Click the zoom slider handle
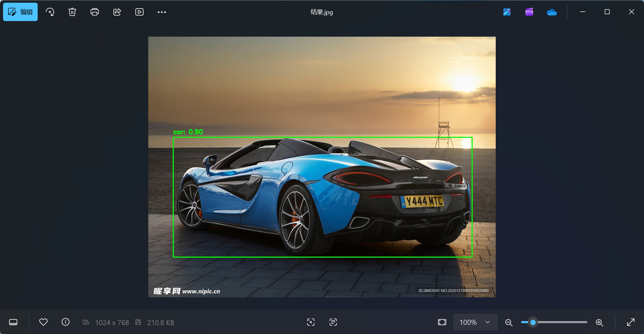 533,322
